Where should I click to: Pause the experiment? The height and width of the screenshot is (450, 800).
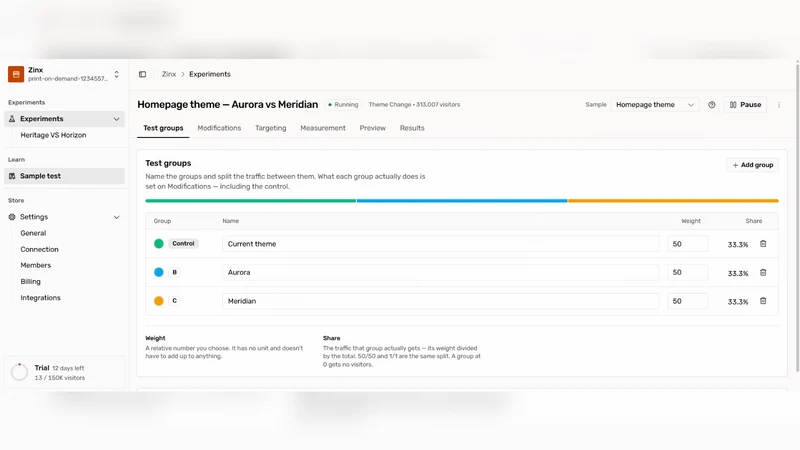[745, 105]
